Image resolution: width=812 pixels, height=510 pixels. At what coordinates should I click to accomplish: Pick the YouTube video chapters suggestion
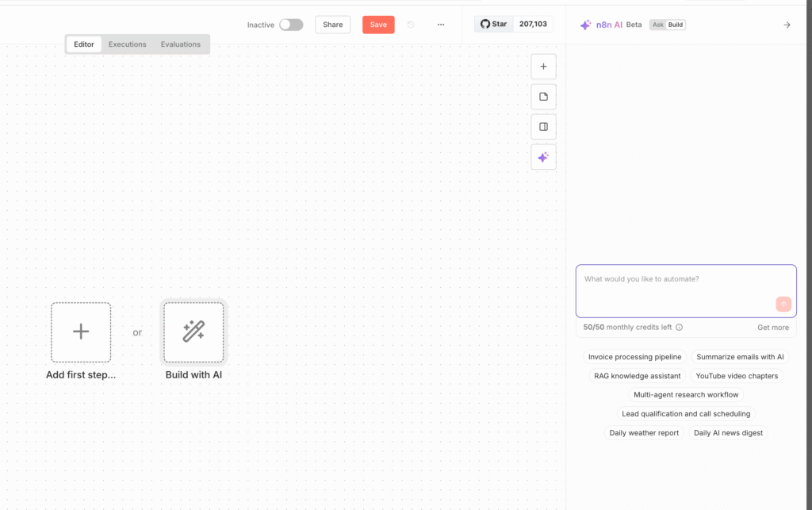[x=737, y=376]
